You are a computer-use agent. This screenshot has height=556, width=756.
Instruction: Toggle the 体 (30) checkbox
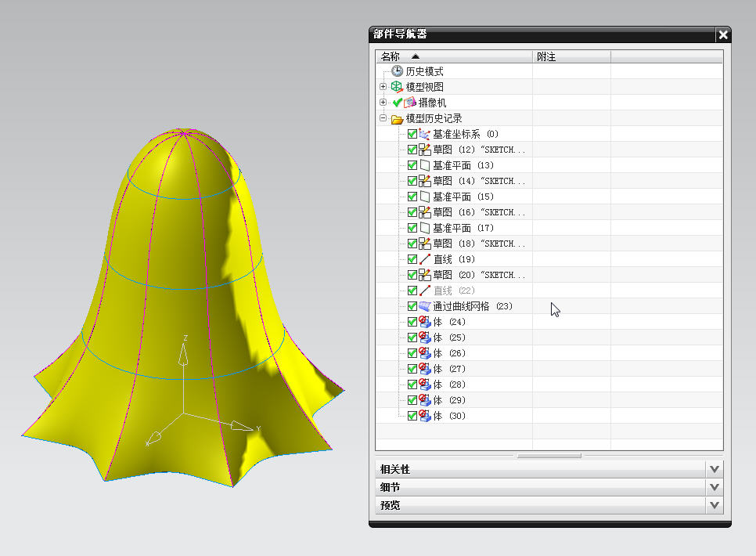click(412, 416)
